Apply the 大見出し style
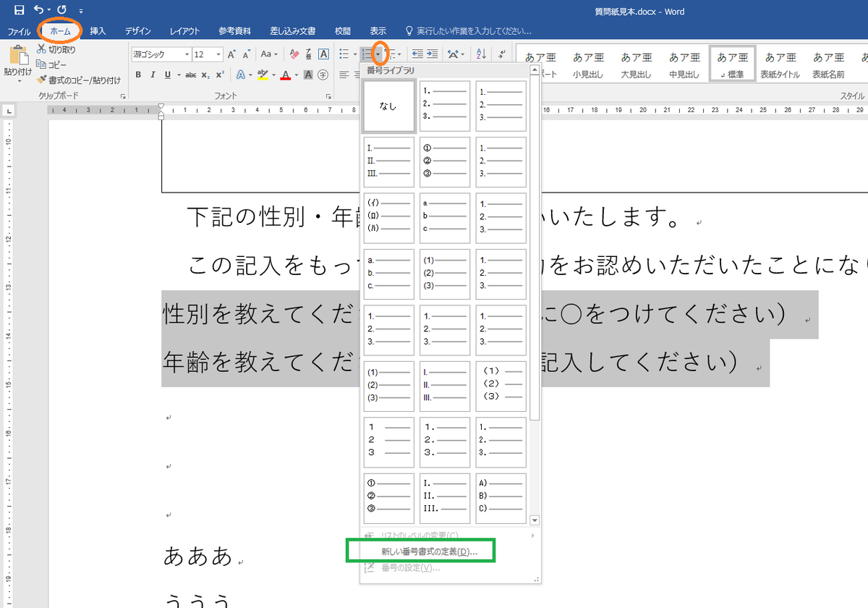 [636, 64]
